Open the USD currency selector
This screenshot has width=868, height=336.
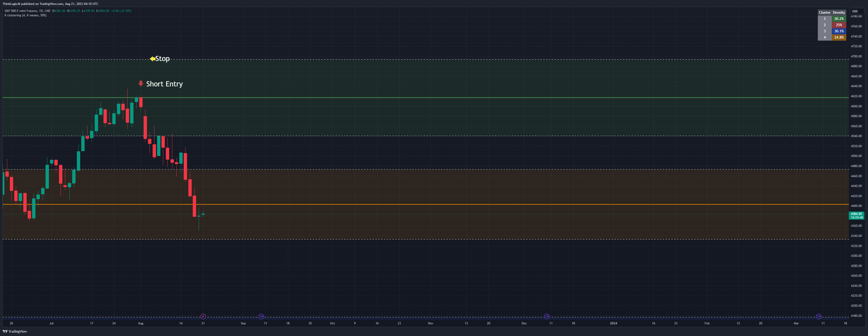click(x=857, y=11)
